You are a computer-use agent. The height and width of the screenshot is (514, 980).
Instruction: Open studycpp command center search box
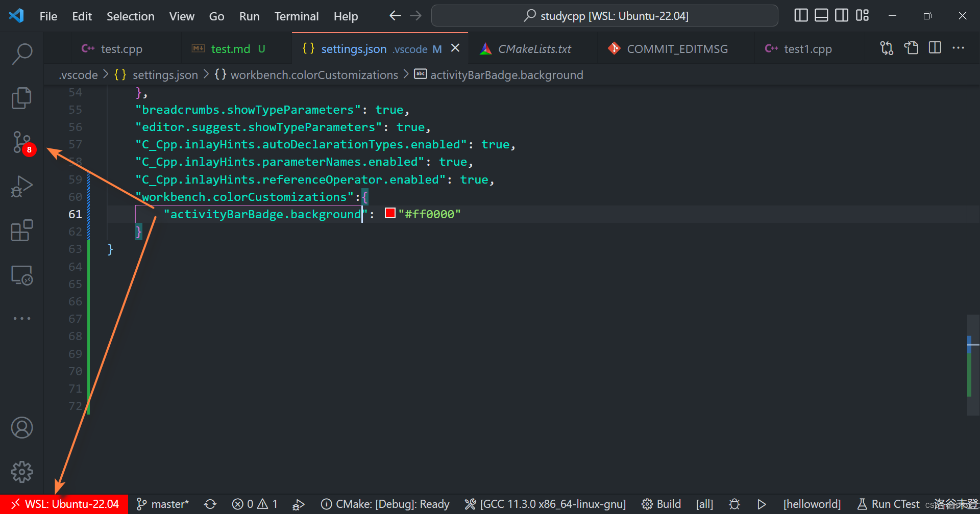[605, 16]
